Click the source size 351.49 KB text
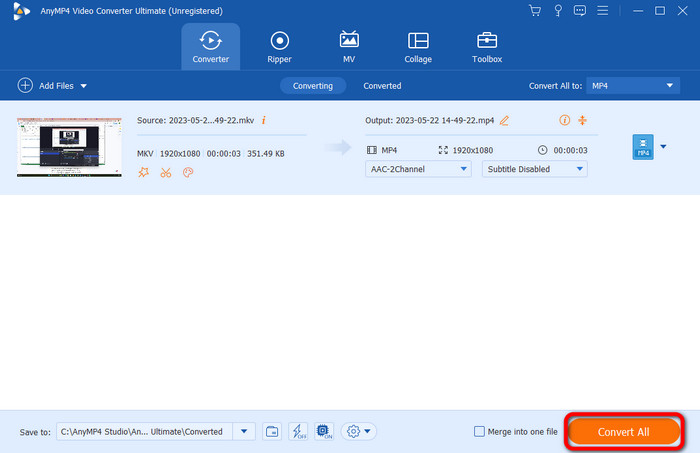 (x=266, y=154)
